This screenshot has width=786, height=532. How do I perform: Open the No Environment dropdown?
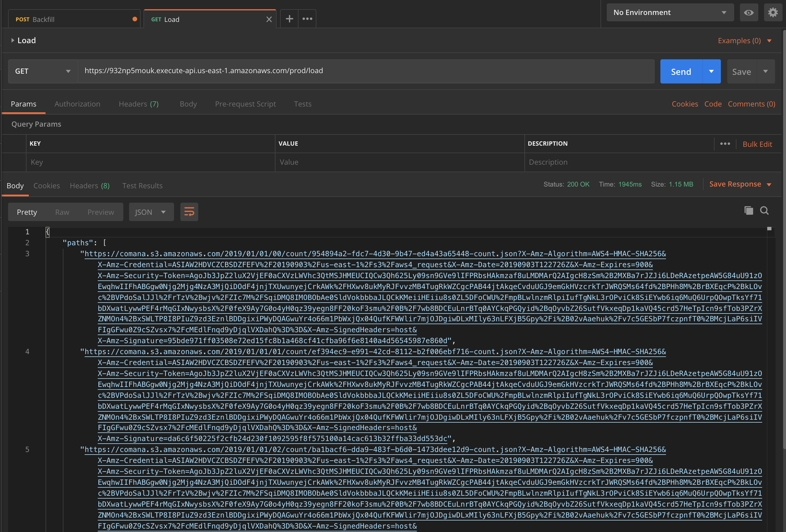[x=670, y=12]
